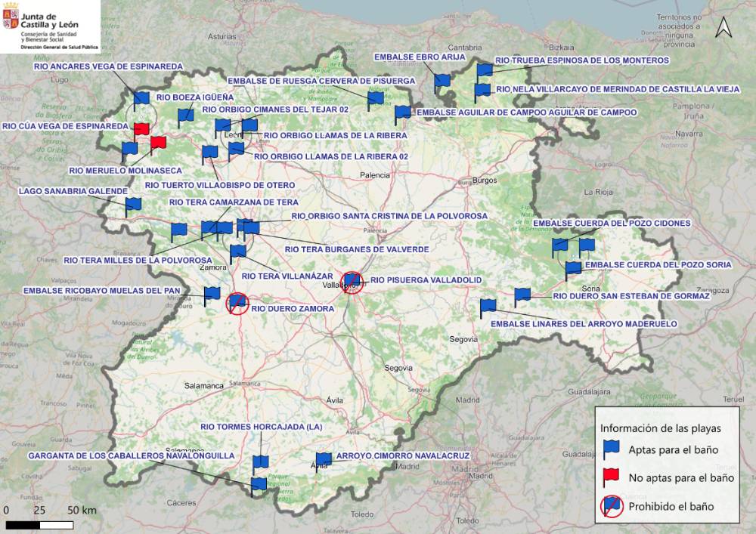Click the 'RIO ORBIGO LLAMAS DE LA RIBERA 02' label
Screen dimensions: 756x534
tap(331, 156)
